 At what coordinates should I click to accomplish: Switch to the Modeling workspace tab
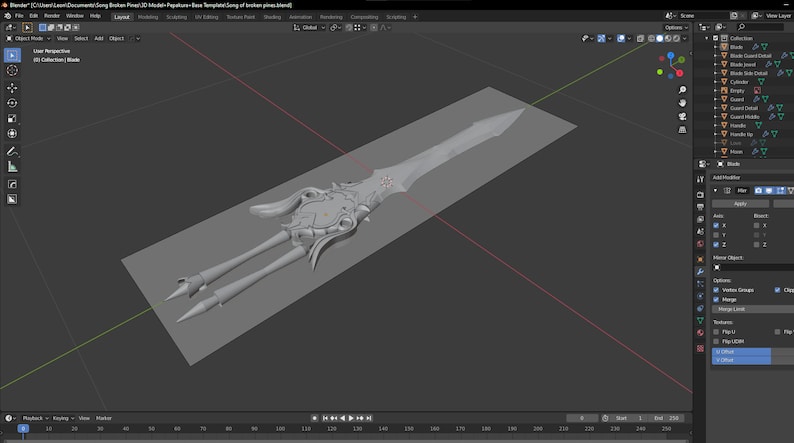(148, 17)
